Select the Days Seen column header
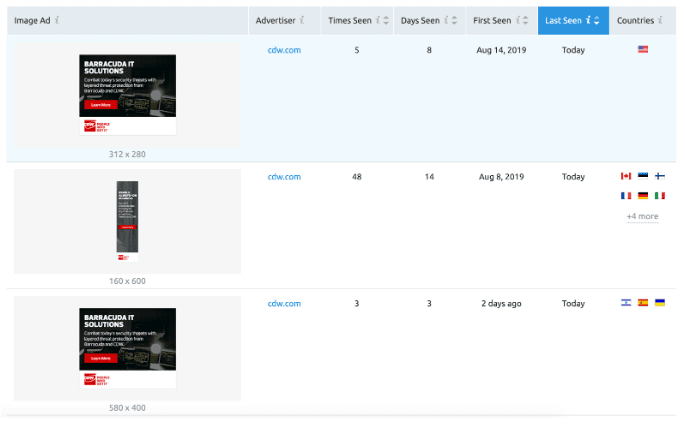 coord(429,21)
